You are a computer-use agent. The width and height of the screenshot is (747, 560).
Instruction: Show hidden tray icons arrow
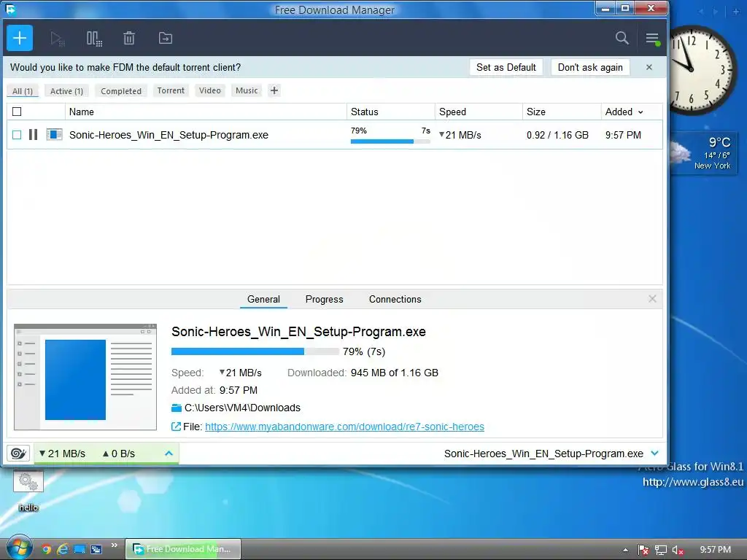[625, 550]
